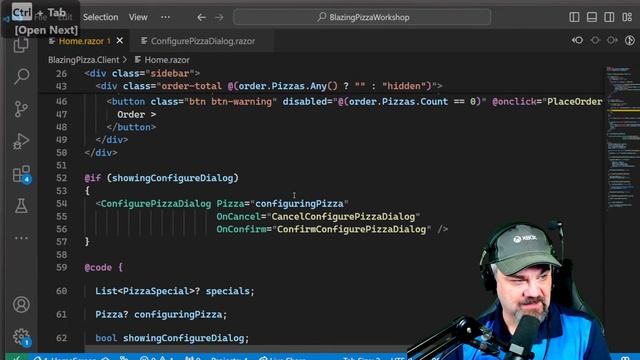Click "List<PizzaSpecial>? specials;" on line 60
The width and height of the screenshot is (640, 360).
point(175,291)
